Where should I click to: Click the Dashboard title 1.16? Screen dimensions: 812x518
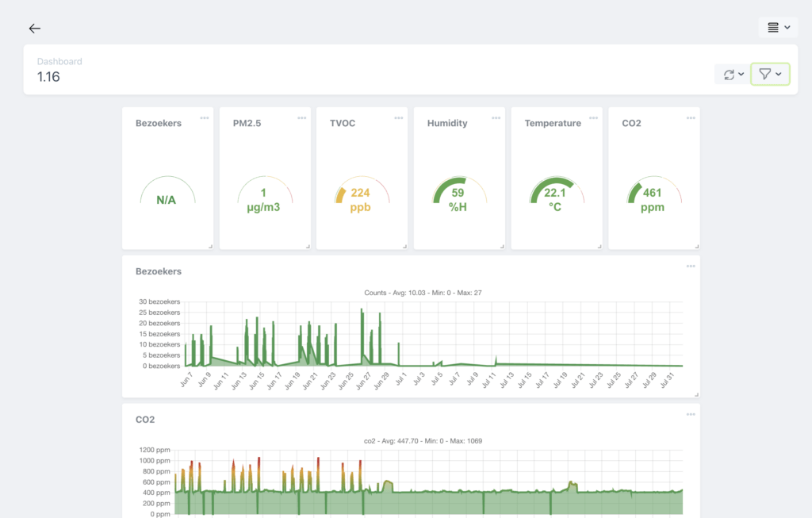[x=48, y=77]
